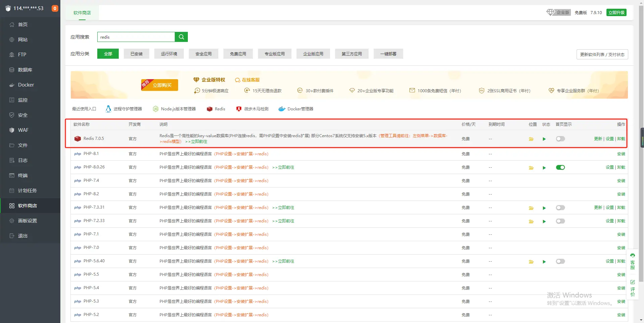Enable homepage display for PHP-5.6.40
This screenshot has height=323, width=644.
click(x=560, y=261)
